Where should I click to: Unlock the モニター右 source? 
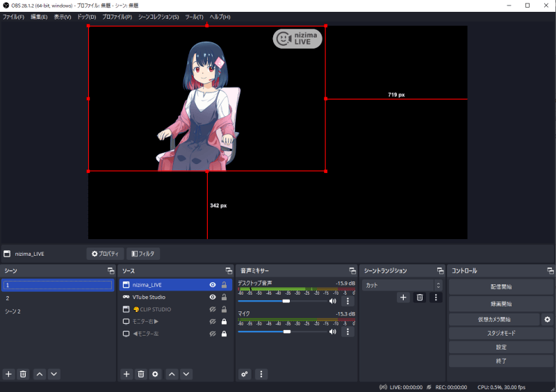coord(224,321)
